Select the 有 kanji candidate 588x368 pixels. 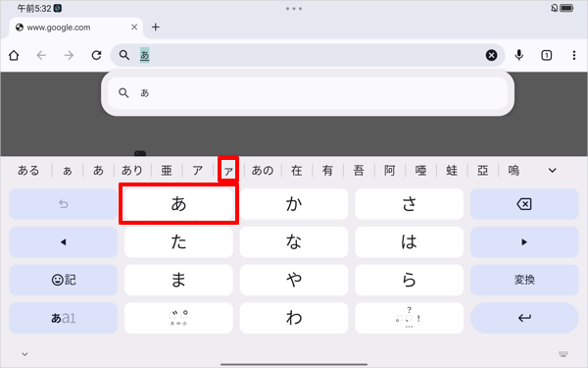[x=327, y=171]
